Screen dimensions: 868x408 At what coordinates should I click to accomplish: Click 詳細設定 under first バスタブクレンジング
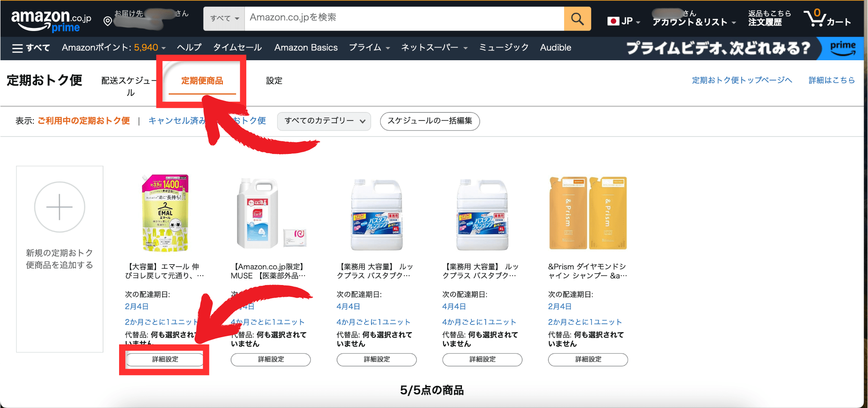coord(376,360)
